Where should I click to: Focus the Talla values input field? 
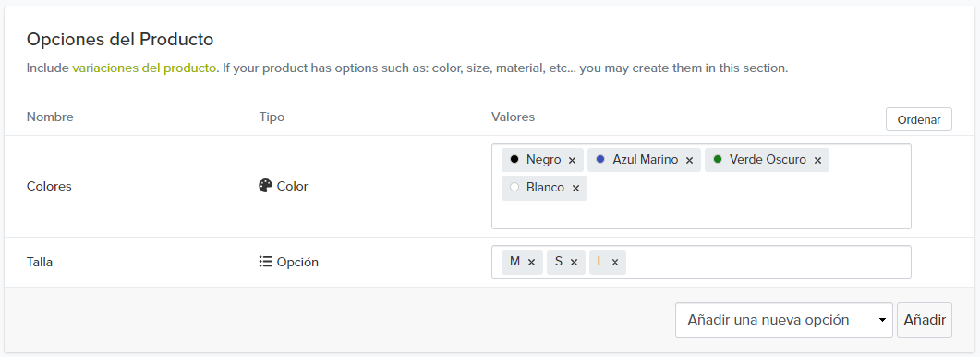[x=701, y=262]
